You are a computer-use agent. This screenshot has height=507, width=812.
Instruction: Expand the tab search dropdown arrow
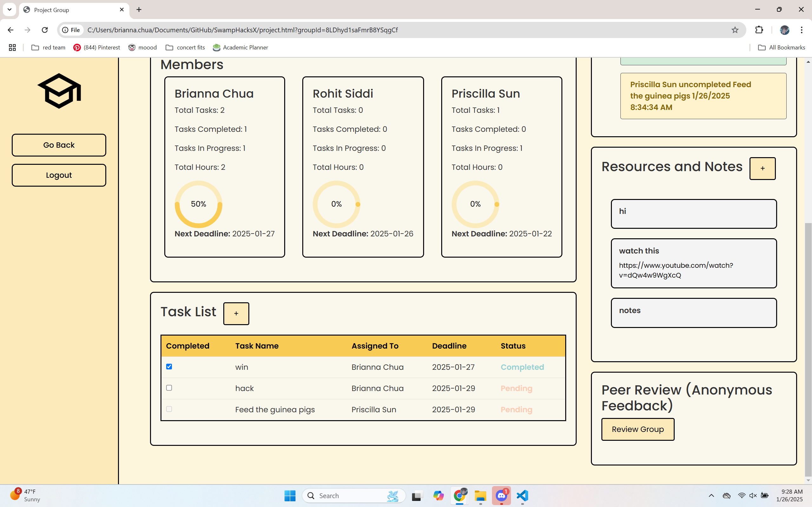(x=10, y=10)
